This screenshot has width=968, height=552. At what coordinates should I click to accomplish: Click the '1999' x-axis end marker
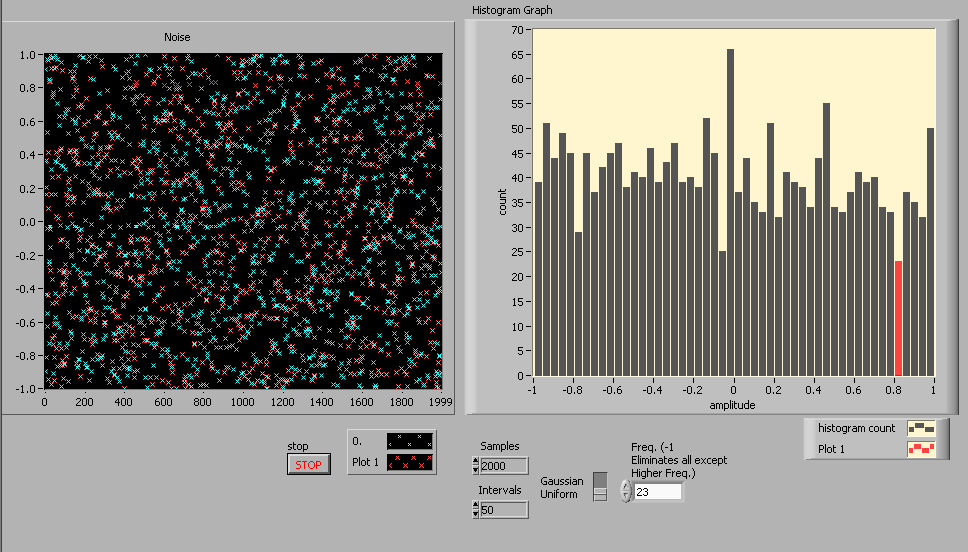coord(440,401)
